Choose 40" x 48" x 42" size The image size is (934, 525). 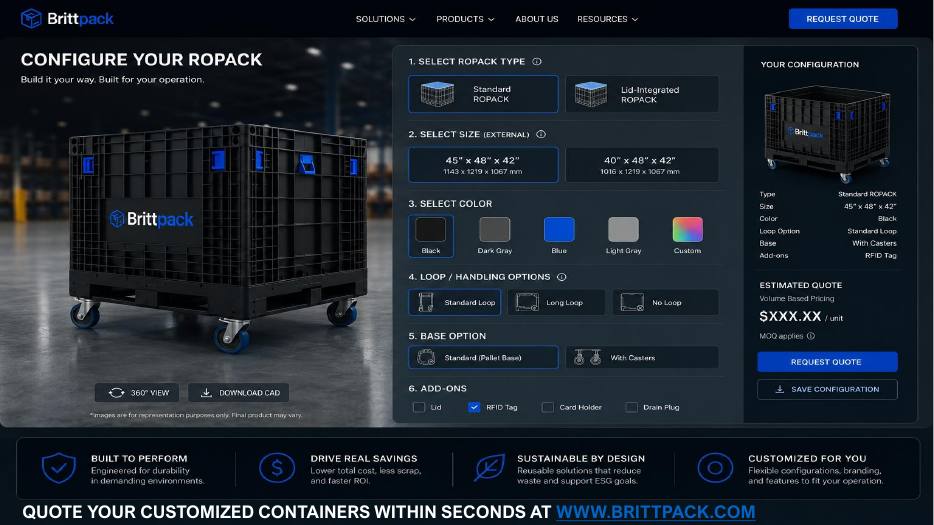coord(642,165)
